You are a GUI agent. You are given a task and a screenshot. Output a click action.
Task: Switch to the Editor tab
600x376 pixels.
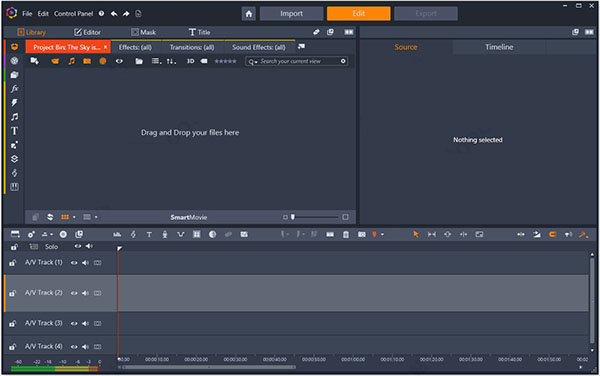coord(88,32)
